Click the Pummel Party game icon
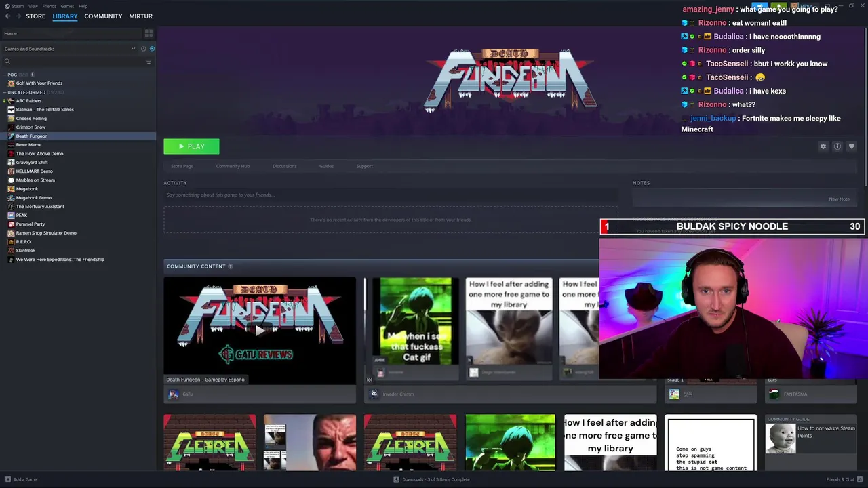The width and height of the screenshot is (868, 488). 11,224
